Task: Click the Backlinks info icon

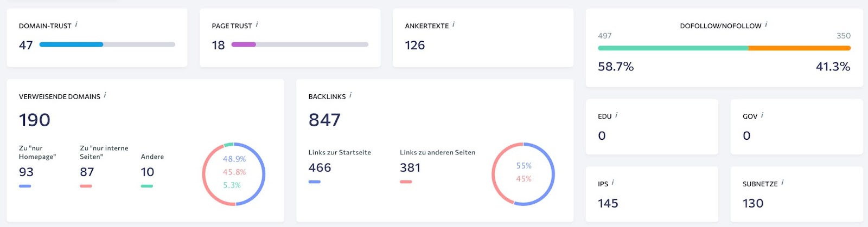Action: click(350, 95)
